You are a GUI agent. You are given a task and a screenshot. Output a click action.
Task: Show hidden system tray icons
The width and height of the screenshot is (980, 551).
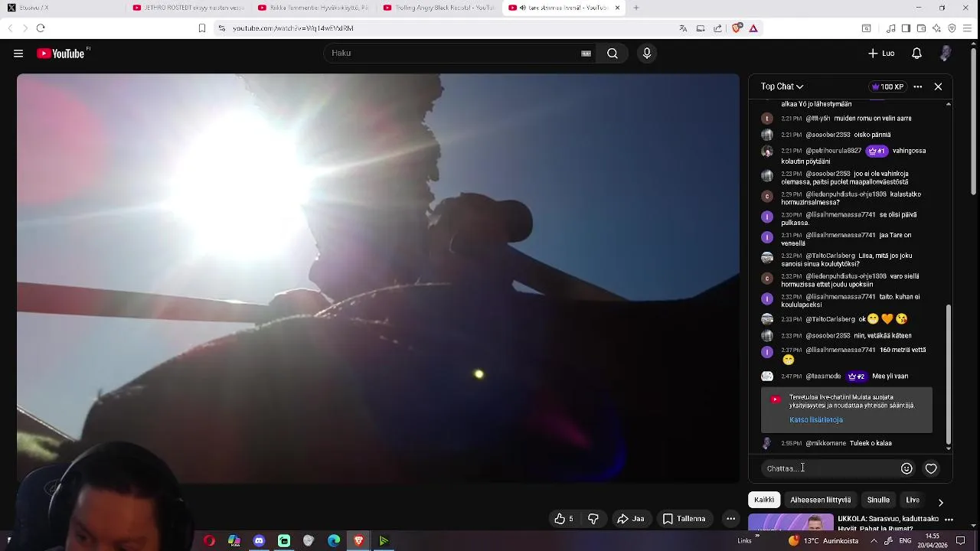(874, 541)
